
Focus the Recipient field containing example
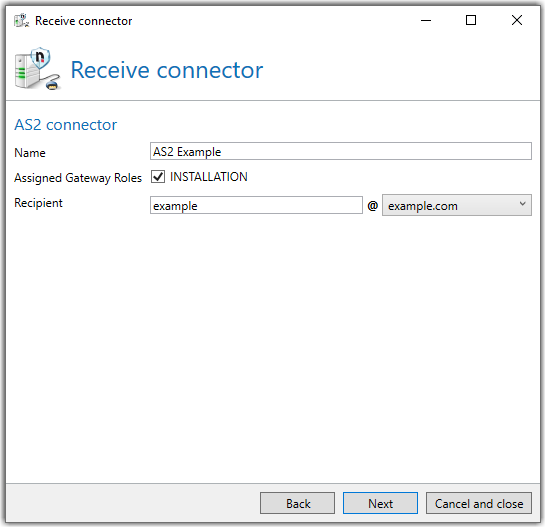pos(256,205)
